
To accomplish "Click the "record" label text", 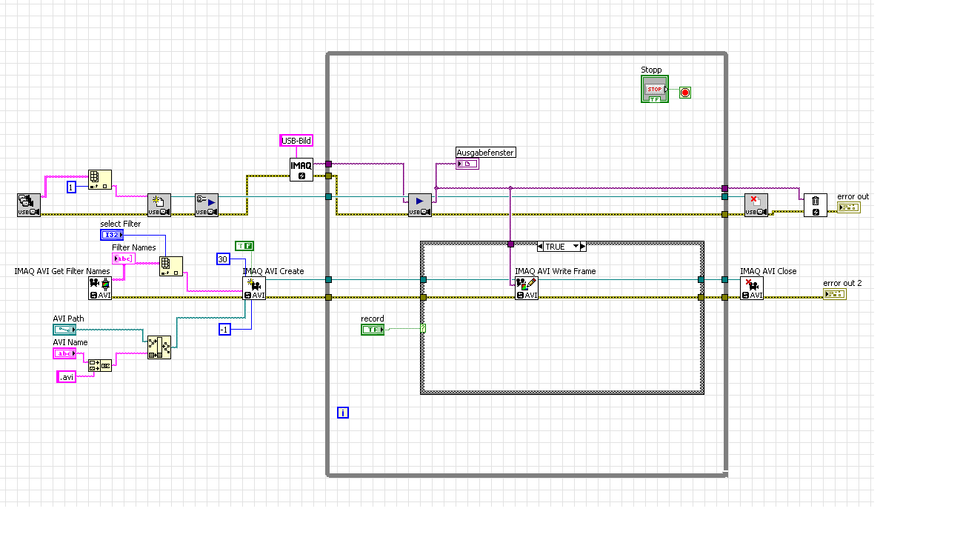I will 373,319.
